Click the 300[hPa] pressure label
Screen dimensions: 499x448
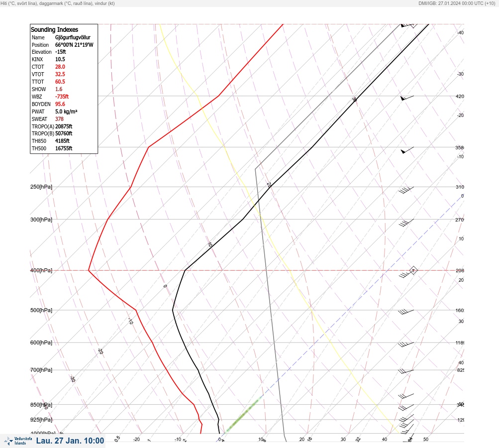[41, 220]
